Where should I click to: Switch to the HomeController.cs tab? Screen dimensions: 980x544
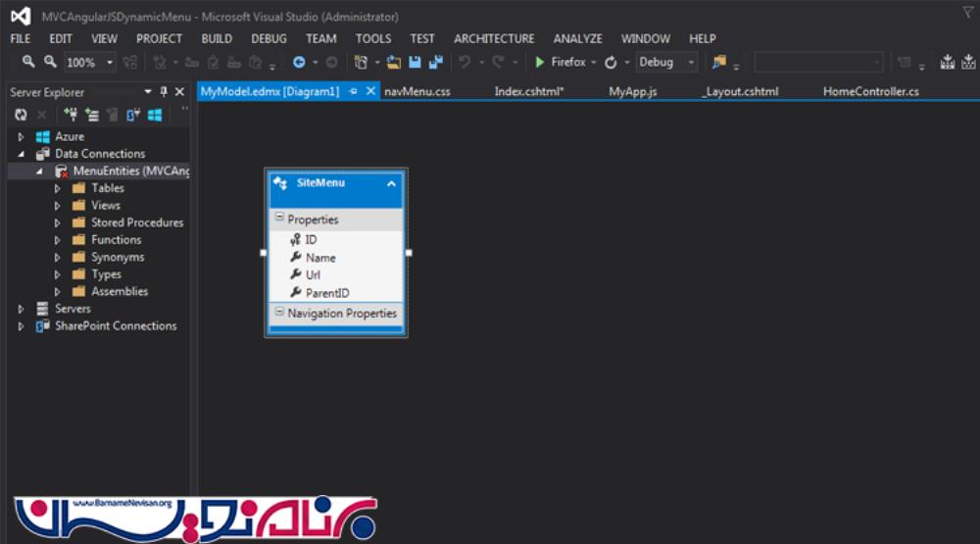870,91
